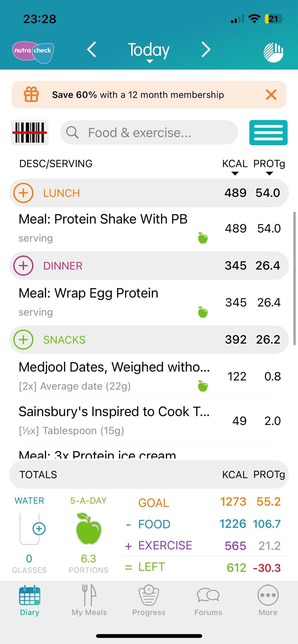Open the teal list menu button
Screen dimensions: 298x644
click(268, 133)
